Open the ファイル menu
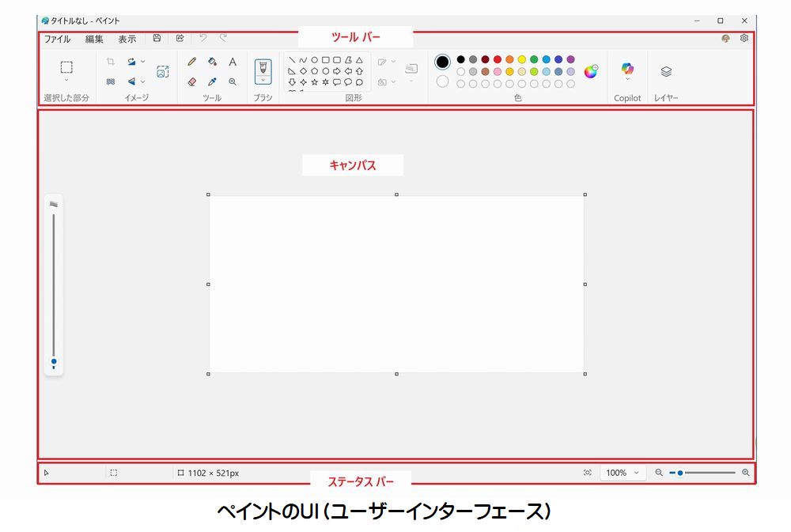 (57, 39)
